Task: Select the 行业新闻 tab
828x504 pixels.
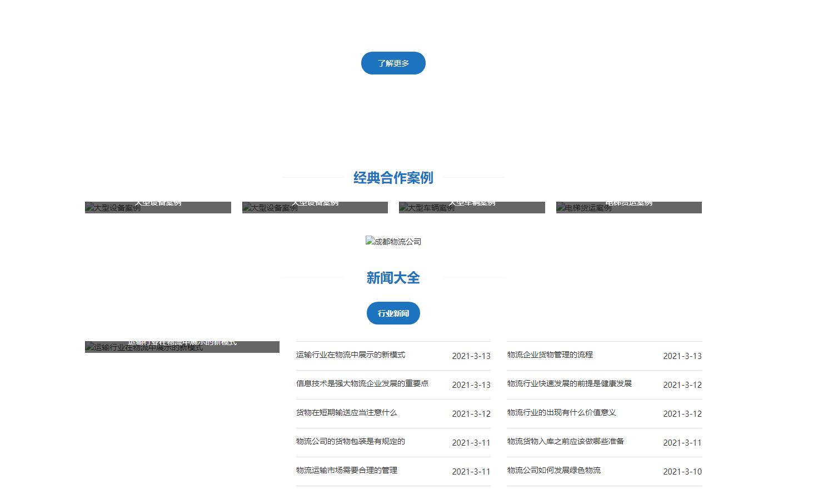Action: [393, 313]
